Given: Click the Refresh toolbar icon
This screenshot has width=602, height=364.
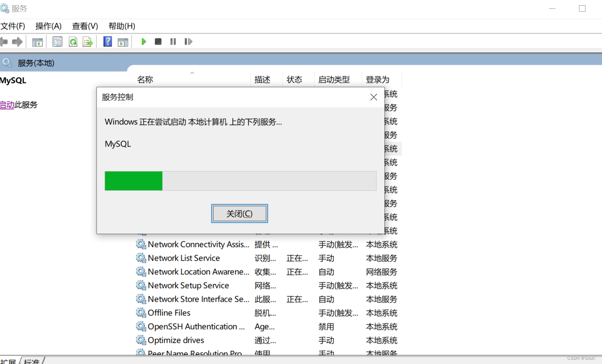Looking at the screenshot, I should pyautogui.click(x=73, y=42).
